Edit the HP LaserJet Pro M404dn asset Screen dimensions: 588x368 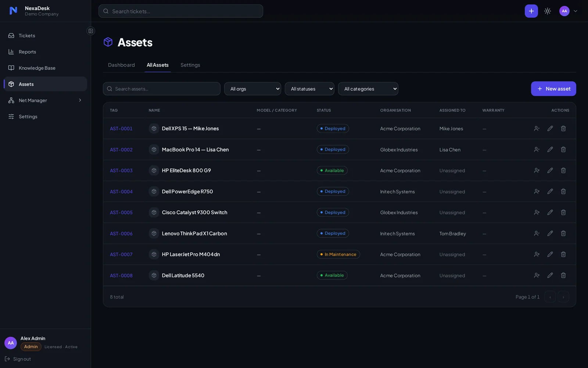(x=550, y=254)
